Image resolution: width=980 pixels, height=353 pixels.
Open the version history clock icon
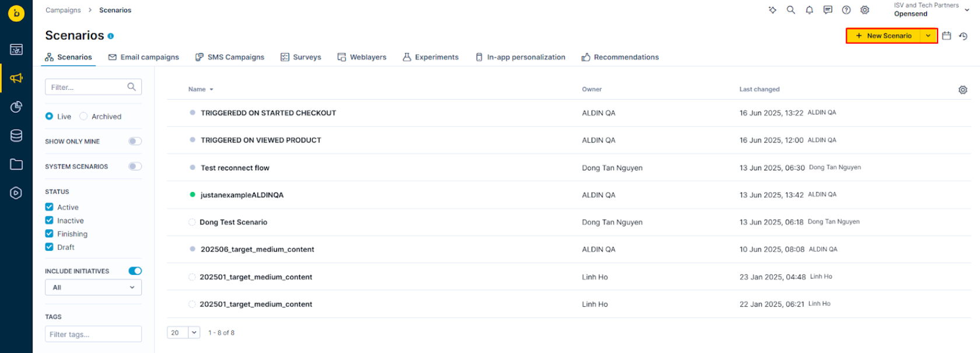point(963,36)
